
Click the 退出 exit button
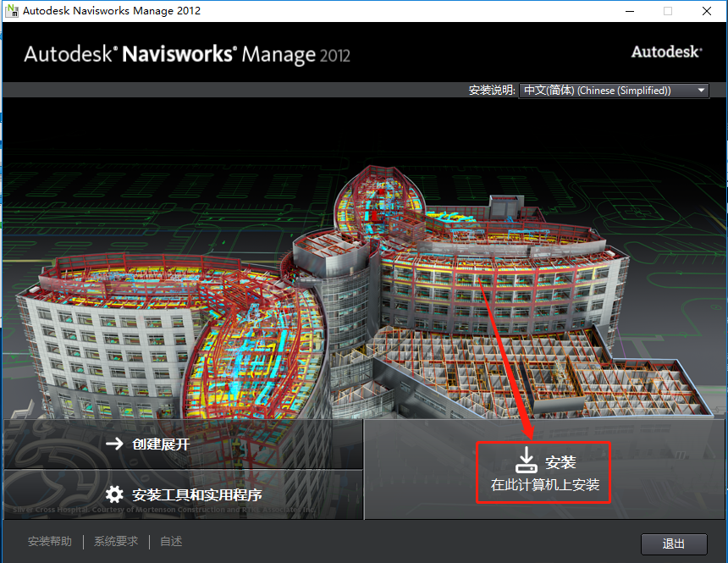[674, 544]
